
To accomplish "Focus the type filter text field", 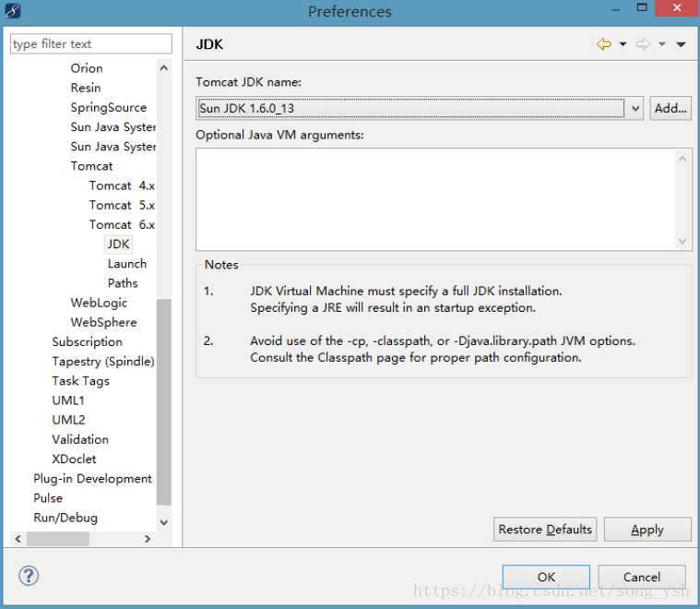I will pos(91,43).
